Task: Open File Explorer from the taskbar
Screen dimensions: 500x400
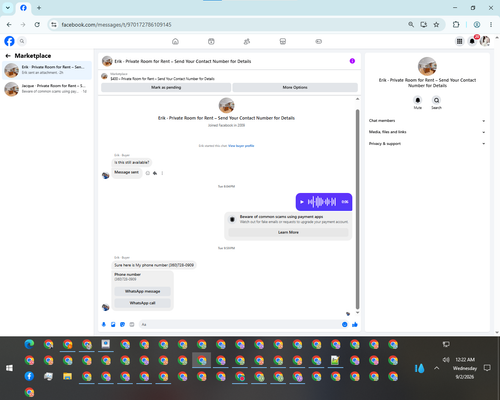Action: pos(68,376)
